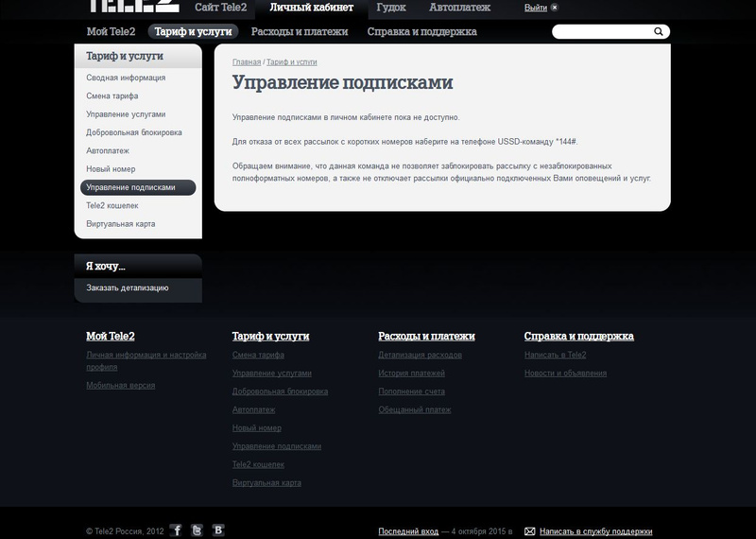Switch to Личный кабинет tab

coord(312,8)
